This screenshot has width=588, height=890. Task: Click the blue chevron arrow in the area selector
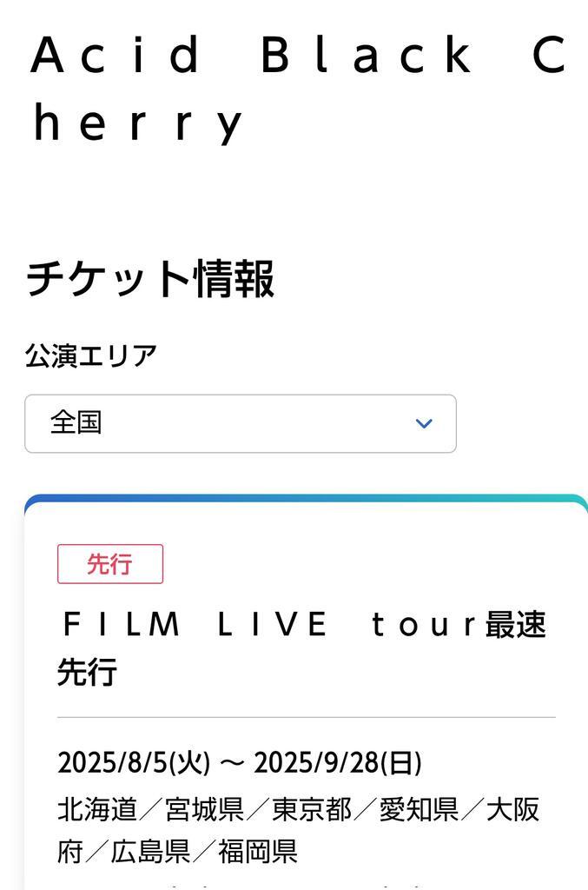tap(424, 423)
